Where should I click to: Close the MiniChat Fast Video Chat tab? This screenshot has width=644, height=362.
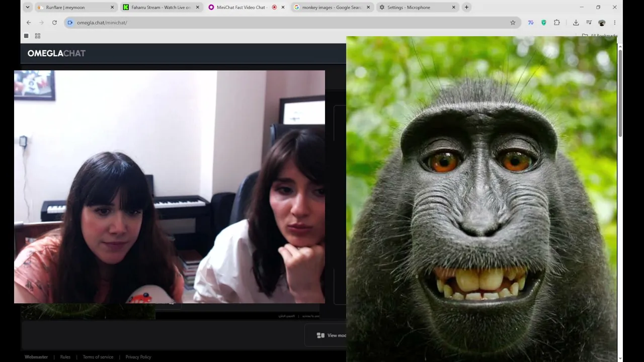[283, 7]
